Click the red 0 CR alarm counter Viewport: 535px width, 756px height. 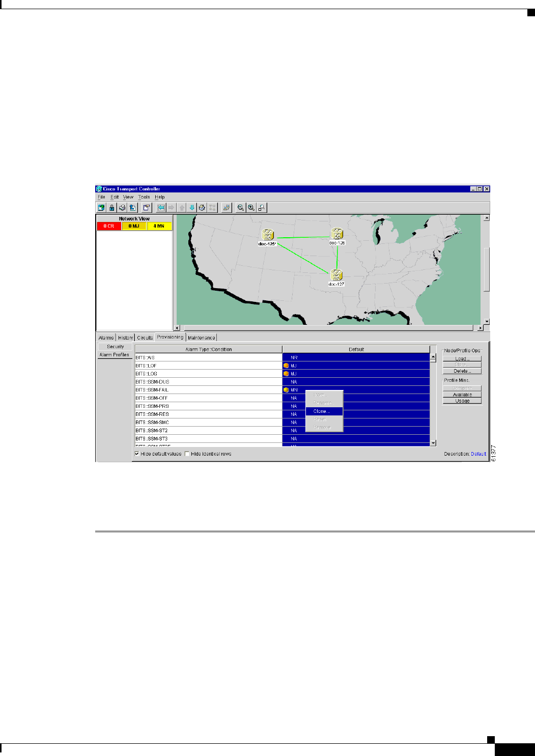pyautogui.click(x=109, y=226)
